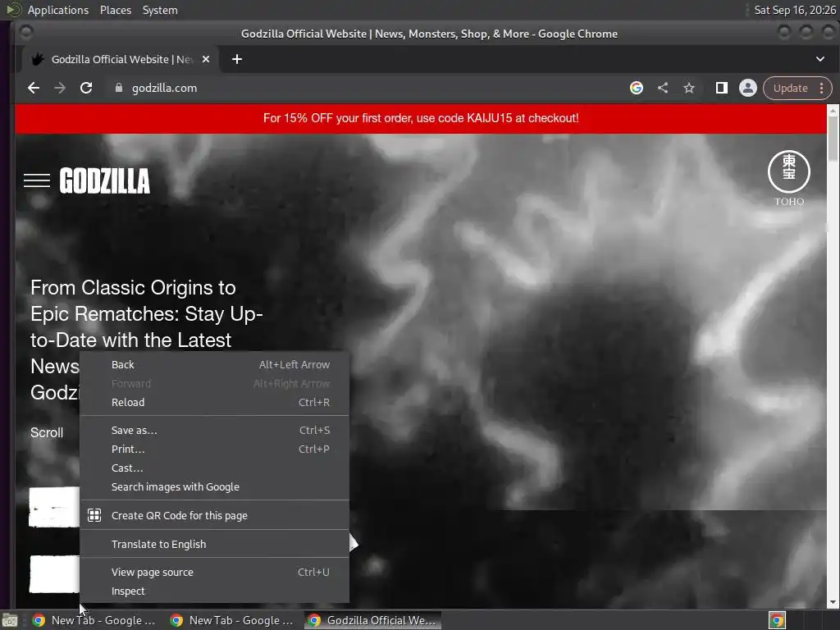Select Print... in the context menu

click(214, 449)
